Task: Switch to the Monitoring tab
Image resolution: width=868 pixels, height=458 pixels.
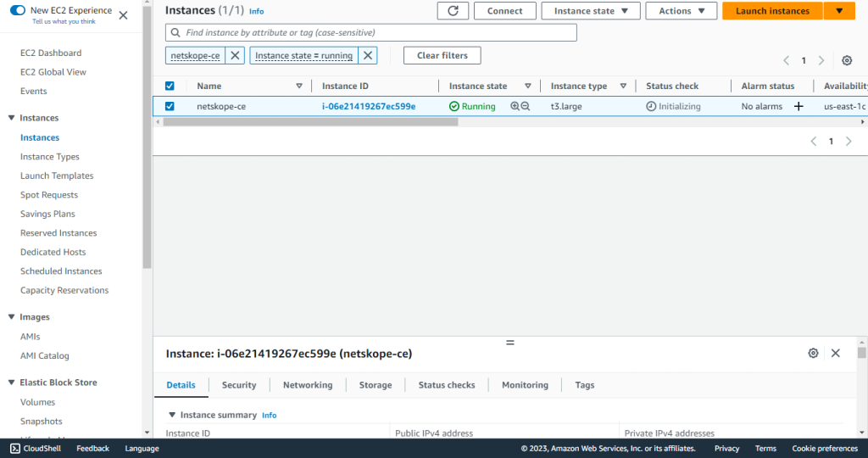Action: coord(525,385)
